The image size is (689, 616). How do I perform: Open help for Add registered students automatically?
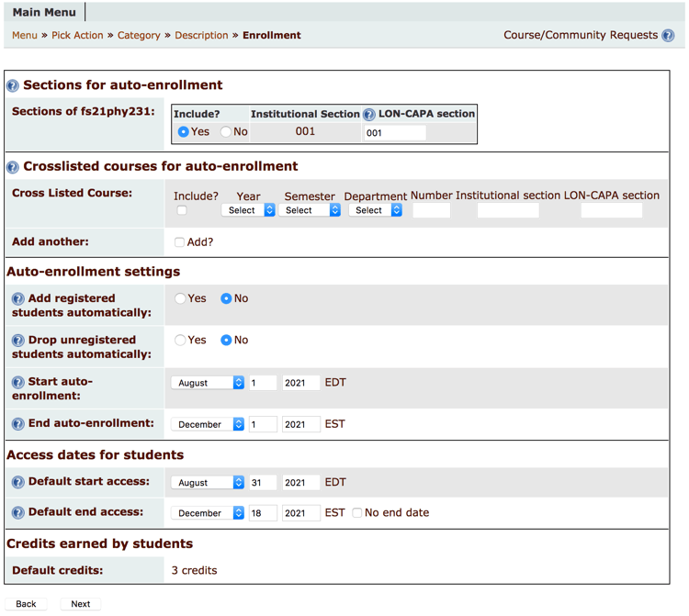(x=18, y=298)
